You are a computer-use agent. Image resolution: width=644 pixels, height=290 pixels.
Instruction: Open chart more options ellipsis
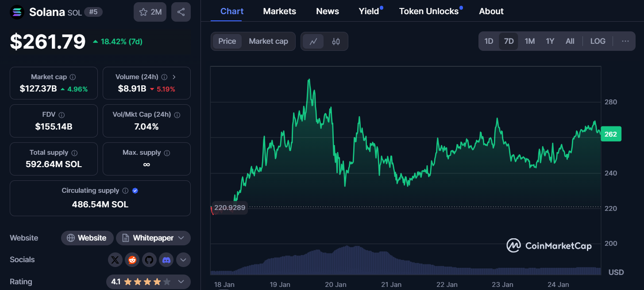coord(625,41)
